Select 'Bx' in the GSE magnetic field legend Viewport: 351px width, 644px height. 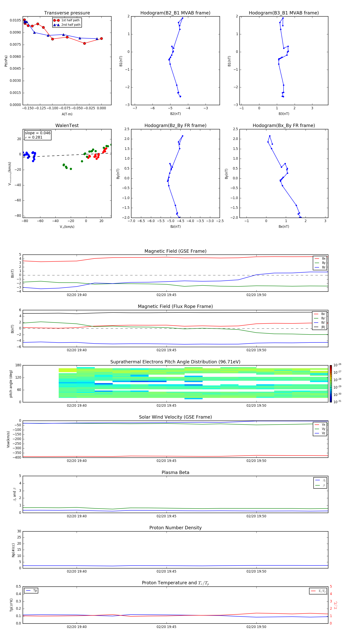coord(320,259)
